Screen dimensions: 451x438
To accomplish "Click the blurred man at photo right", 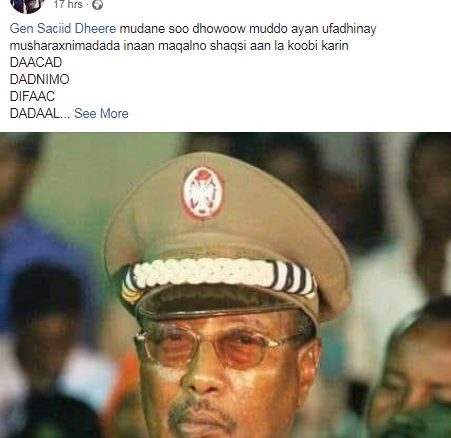I will point(413,368).
